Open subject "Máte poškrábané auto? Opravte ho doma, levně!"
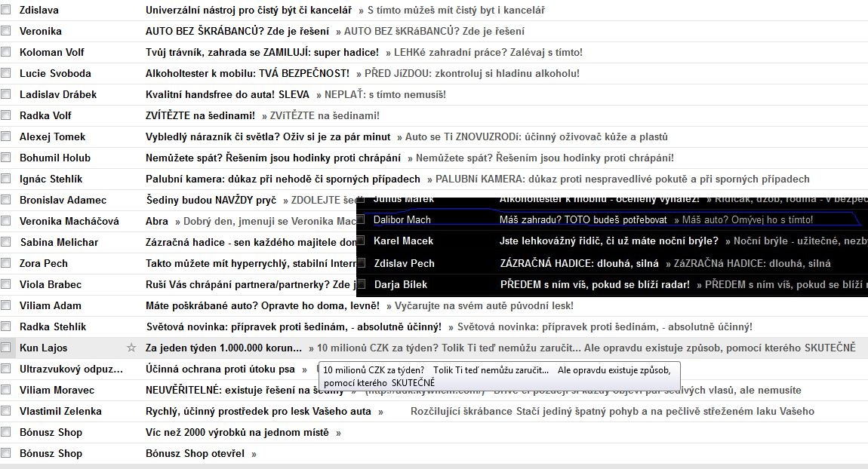This screenshot has width=868, height=469. click(263, 305)
